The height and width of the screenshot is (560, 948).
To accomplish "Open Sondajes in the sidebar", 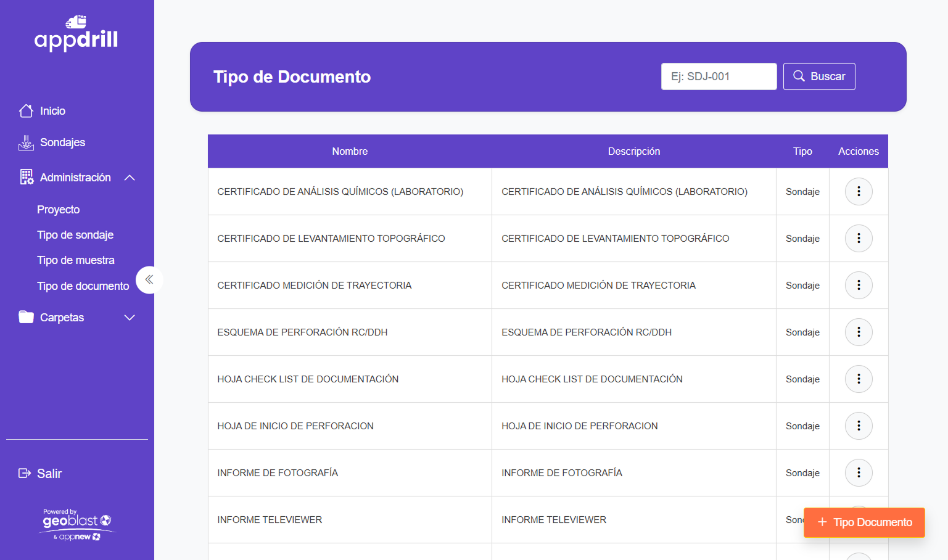I will pyautogui.click(x=62, y=142).
